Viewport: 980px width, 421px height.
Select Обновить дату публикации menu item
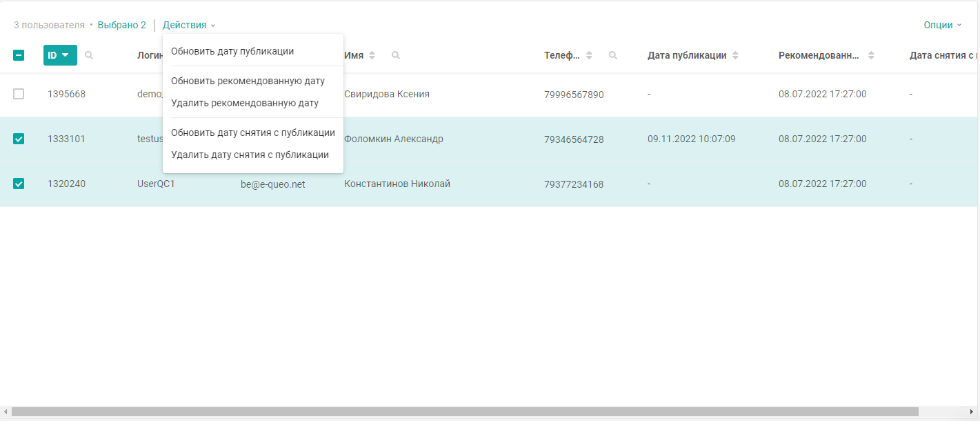tap(232, 51)
